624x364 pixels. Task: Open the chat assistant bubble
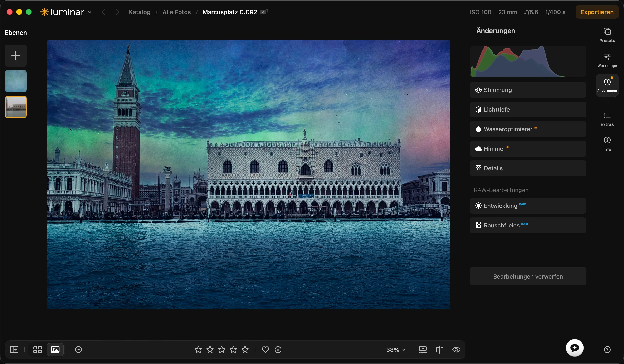pyautogui.click(x=575, y=348)
